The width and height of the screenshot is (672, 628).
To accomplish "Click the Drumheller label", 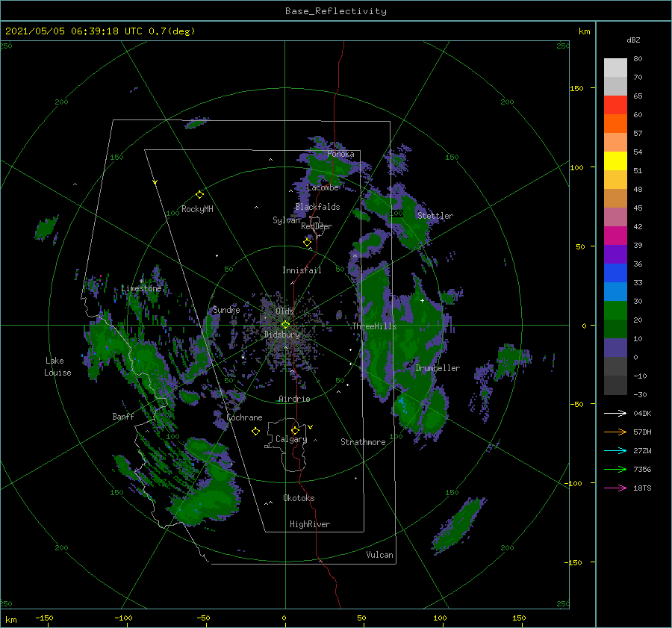I will [438, 368].
